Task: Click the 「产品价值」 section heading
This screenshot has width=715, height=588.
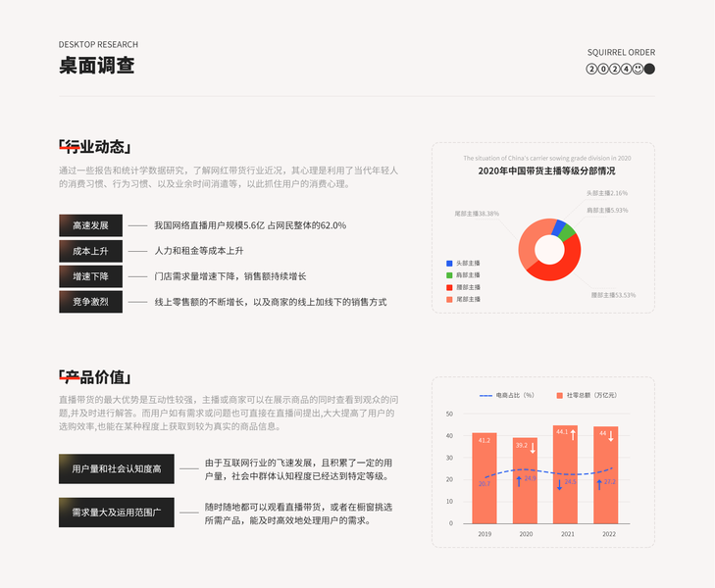Action: pyautogui.click(x=96, y=377)
